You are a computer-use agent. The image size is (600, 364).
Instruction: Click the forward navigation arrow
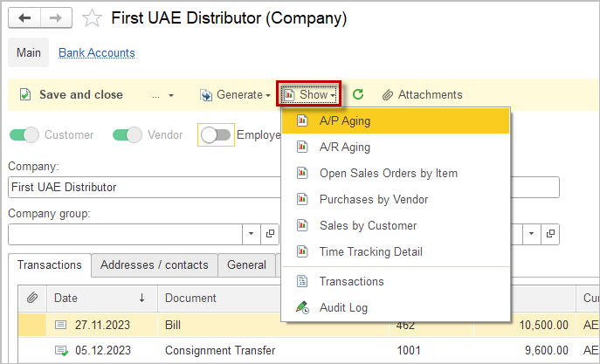[x=54, y=17]
